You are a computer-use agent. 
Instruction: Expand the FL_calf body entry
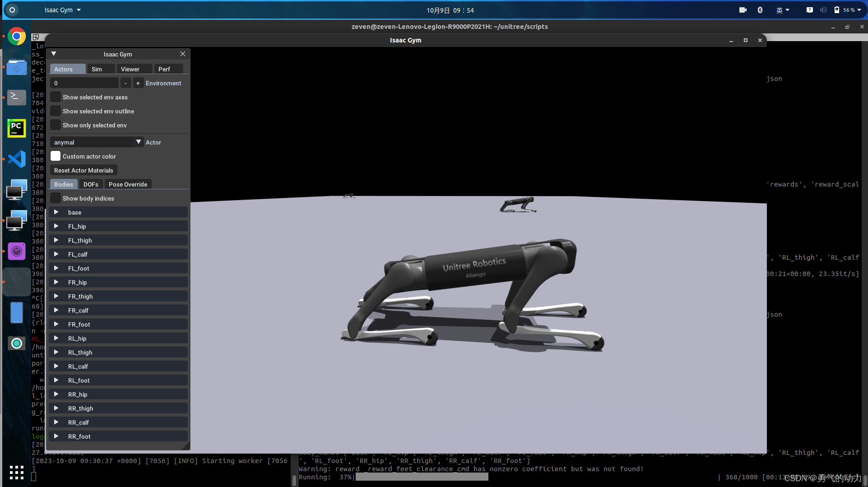56,254
